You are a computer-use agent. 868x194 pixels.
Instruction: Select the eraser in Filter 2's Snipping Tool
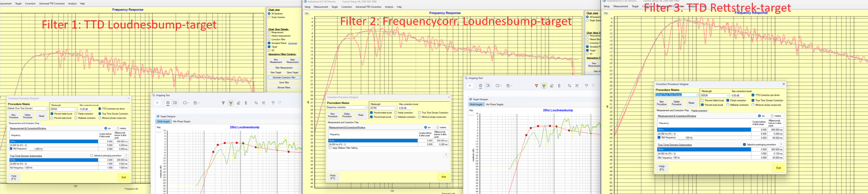click(x=552, y=86)
